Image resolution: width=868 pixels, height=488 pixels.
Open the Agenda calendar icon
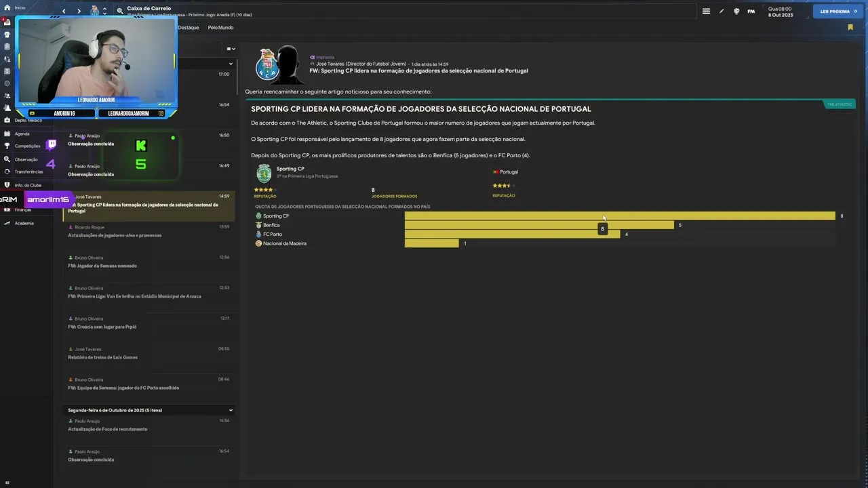click(7, 134)
